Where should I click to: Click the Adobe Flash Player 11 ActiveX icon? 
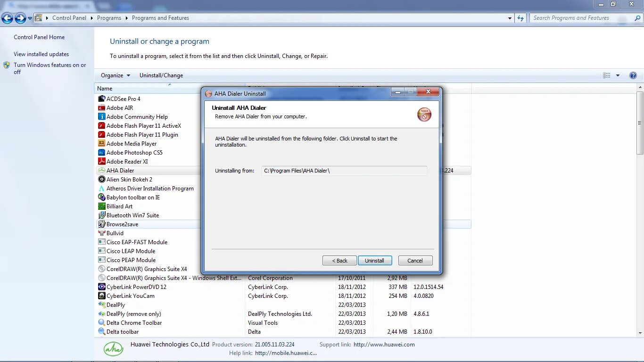tap(101, 125)
